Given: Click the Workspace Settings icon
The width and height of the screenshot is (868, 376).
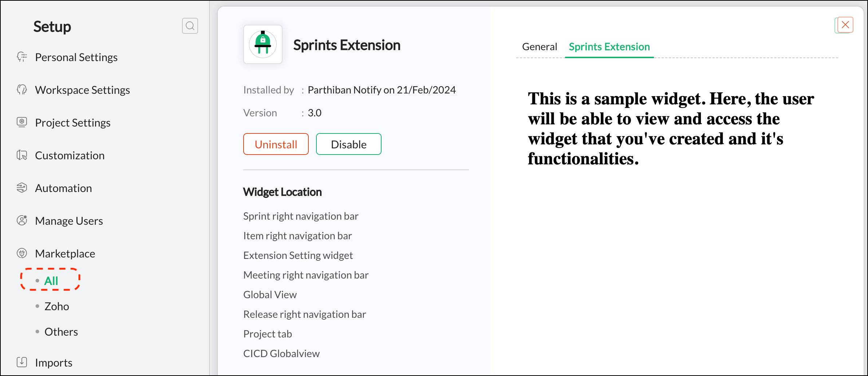Looking at the screenshot, I should 22,90.
